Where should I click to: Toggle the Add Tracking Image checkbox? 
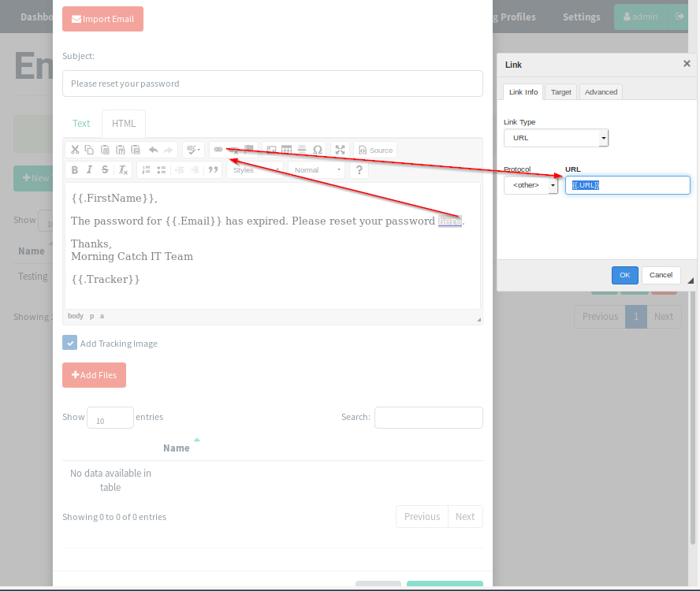70,343
